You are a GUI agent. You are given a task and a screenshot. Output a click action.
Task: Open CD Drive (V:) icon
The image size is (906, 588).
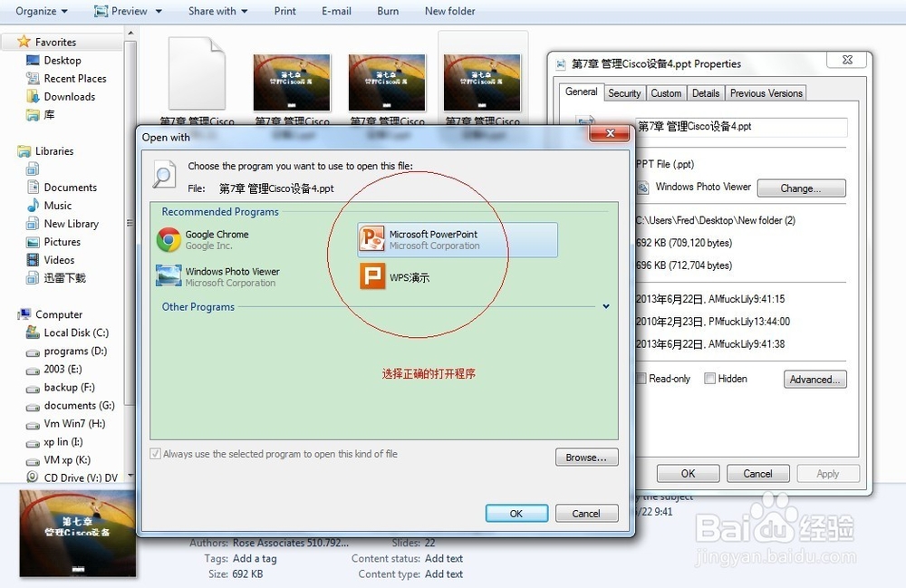(33, 477)
